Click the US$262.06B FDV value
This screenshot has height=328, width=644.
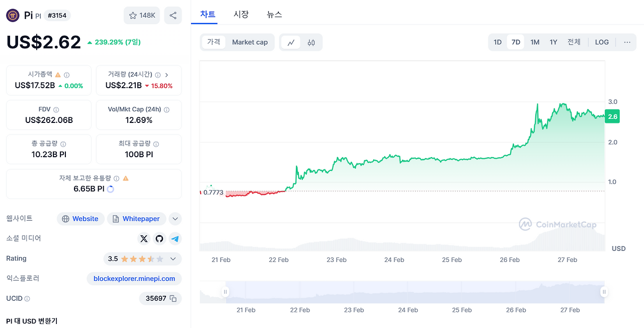point(49,120)
